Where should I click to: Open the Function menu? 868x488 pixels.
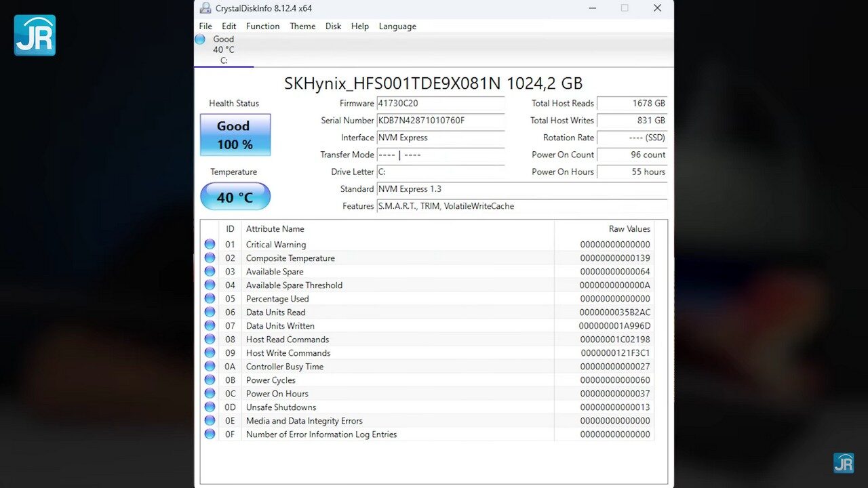(262, 26)
